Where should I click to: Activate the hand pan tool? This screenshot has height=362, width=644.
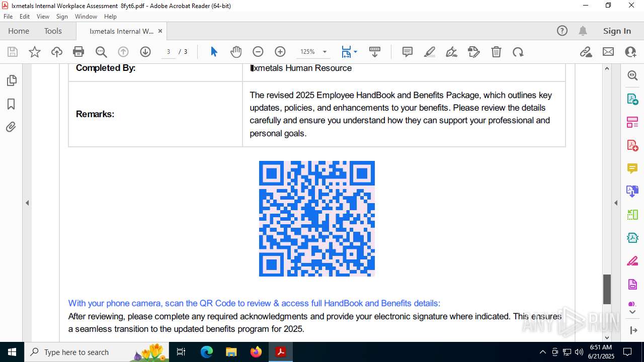236,52
